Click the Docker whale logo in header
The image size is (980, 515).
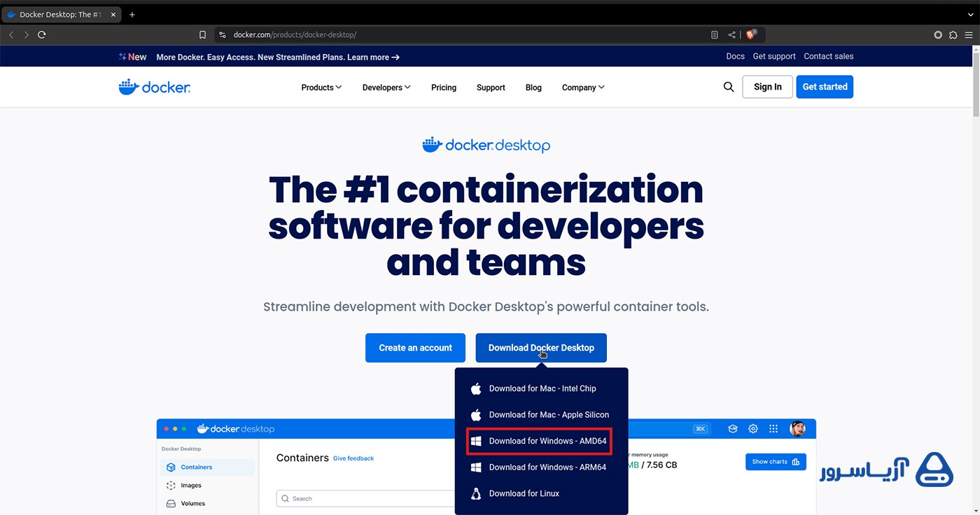coord(155,87)
